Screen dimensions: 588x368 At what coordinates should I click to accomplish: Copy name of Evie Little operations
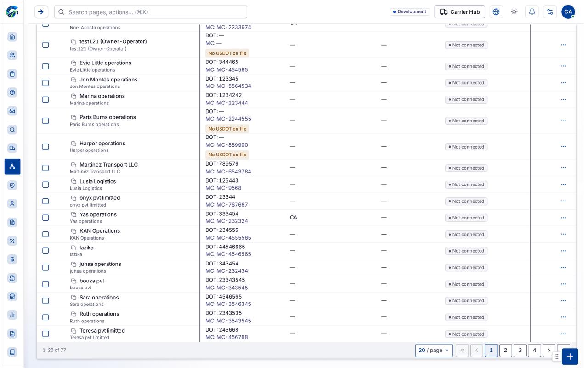73,63
